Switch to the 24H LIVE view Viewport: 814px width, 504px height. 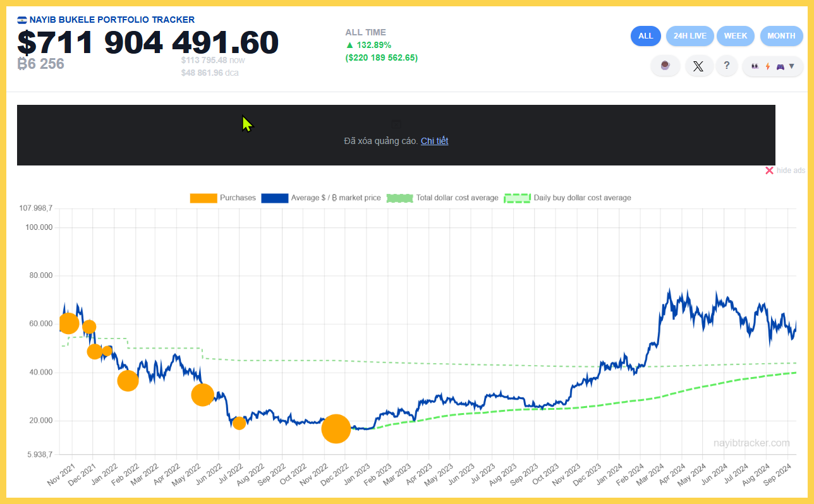point(689,36)
